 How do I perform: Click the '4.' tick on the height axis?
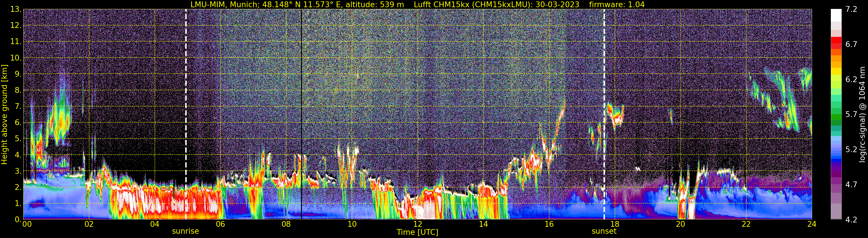coord(18,155)
